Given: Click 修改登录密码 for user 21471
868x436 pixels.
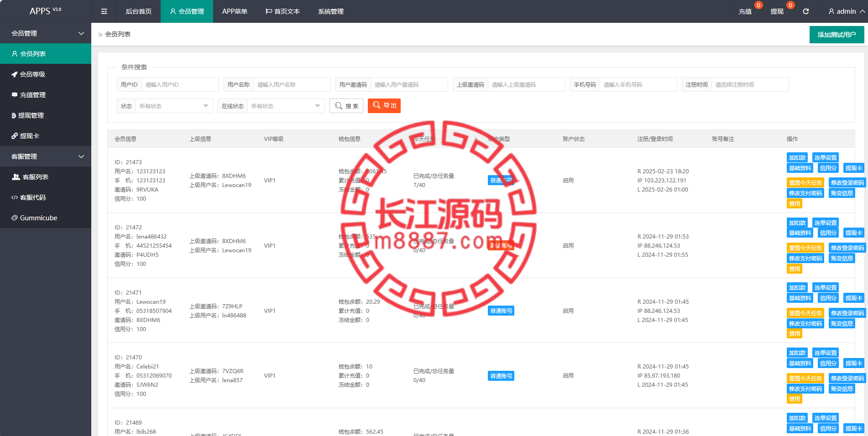Looking at the screenshot, I should (x=847, y=313).
